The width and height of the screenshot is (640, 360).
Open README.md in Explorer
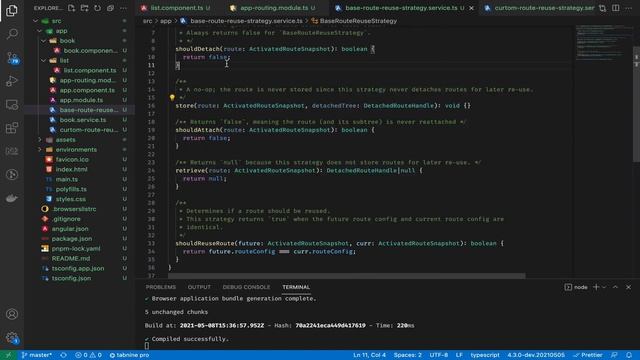tap(71, 258)
